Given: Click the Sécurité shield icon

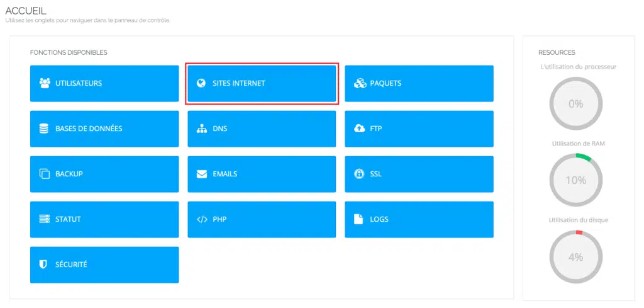Looking at the screenshot, I should [43, 265].
